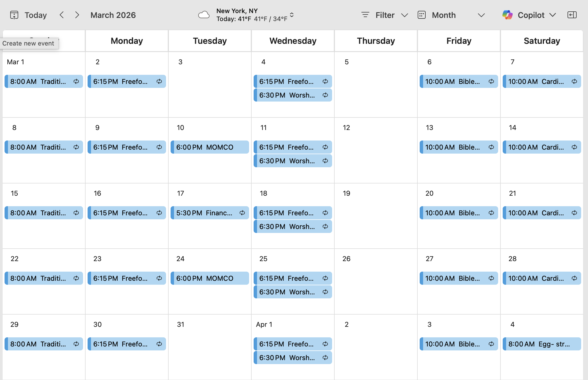Change weather location with stepper arrows
588x380 pixels.
(x=292, y=15)
